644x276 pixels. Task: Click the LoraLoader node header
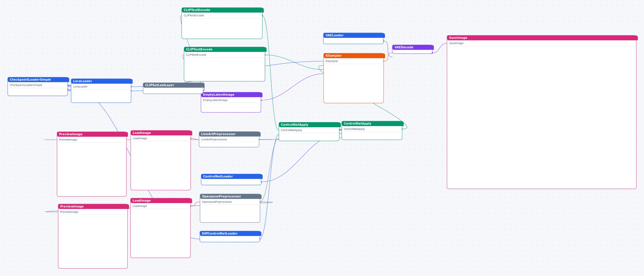pyautogui.click(x=102, y=81)
